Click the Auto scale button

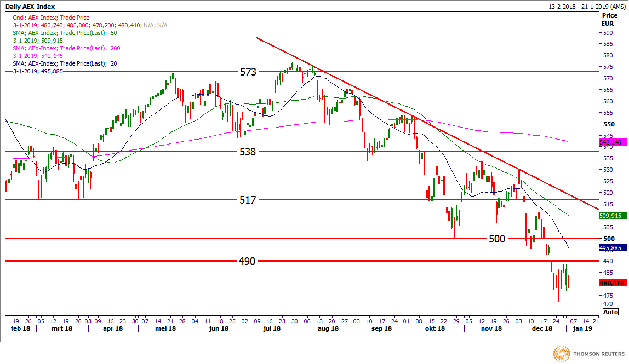click(x=610, y=312)
